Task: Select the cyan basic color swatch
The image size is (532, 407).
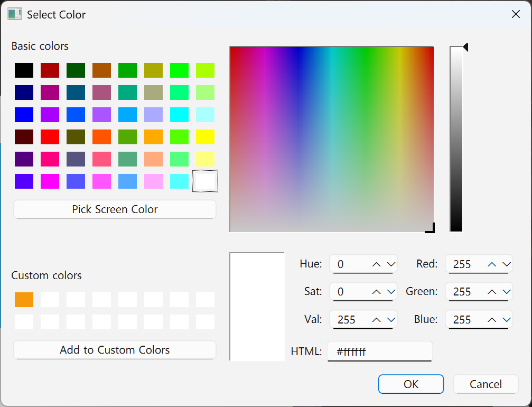Action: coord(179,115)
